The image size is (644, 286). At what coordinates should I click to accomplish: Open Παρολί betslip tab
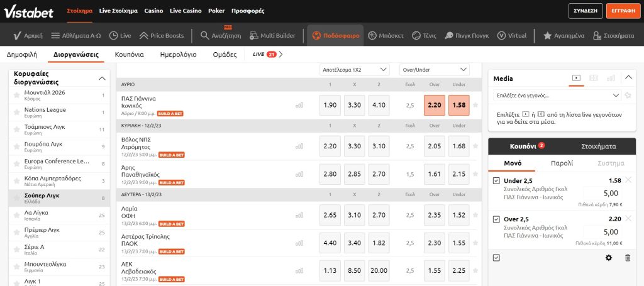pyautogui.click(x=562, y=163)
